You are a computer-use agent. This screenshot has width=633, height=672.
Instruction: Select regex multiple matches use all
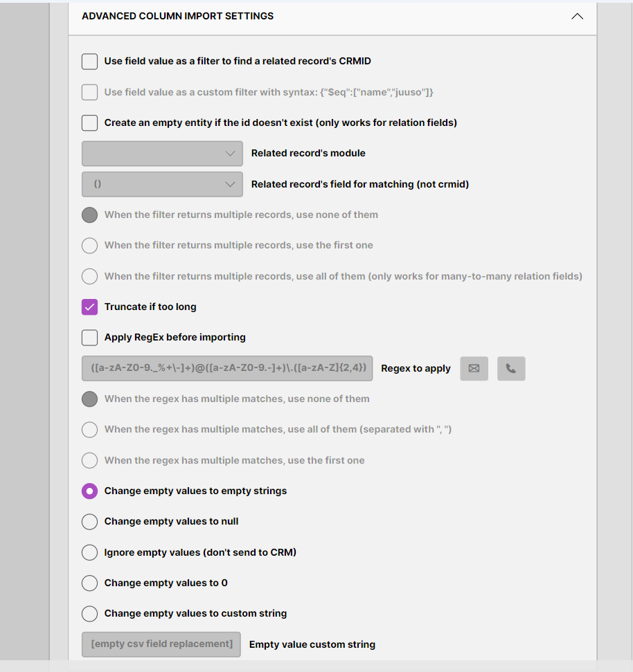pos(89,430)
